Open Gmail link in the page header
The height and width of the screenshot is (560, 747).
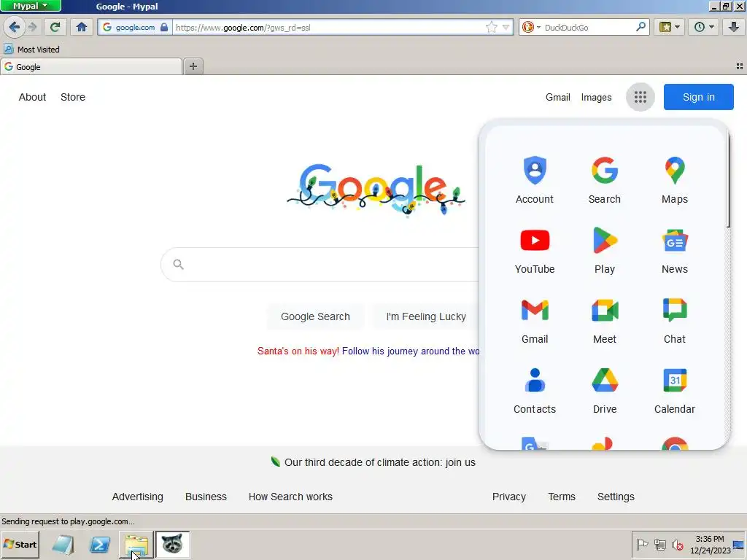click(x=558, y=97)
